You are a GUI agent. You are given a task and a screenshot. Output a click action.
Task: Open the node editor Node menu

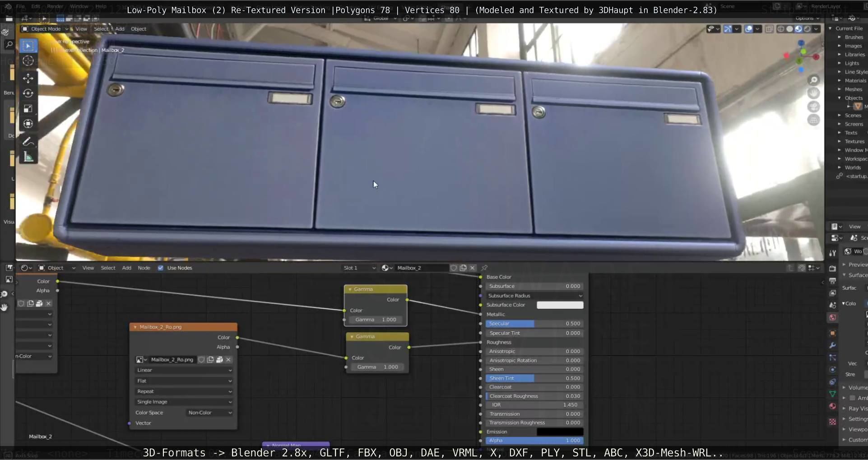pyautogui.click(x=144, y=268)
